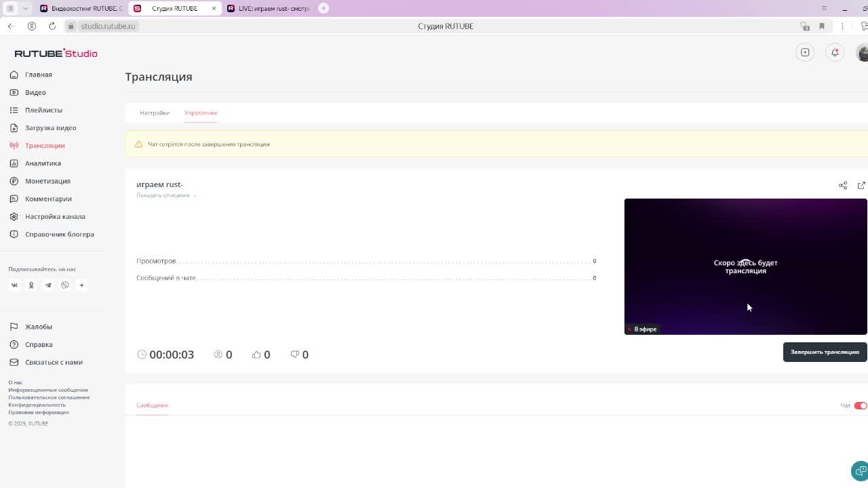Open Жалобы in the sidebar
The width and height of the screenshot is (868, 488).
point(39,327)
